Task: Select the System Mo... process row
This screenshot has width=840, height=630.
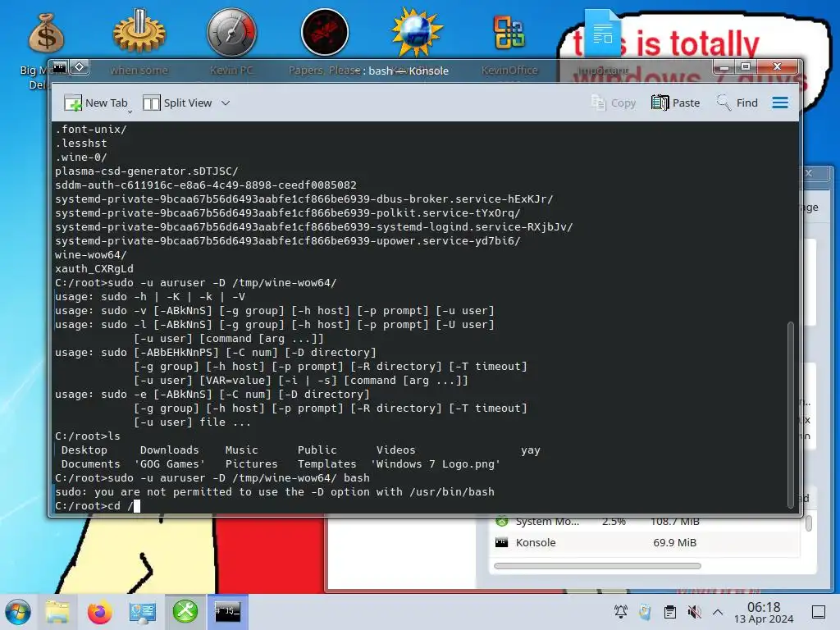Action: tap(646, 521)
